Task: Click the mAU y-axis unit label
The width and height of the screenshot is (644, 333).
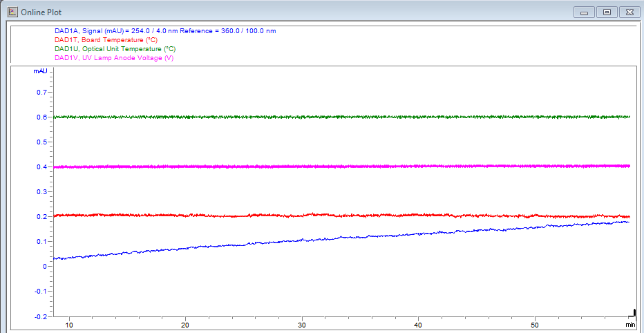Action: tap(40, 71)
